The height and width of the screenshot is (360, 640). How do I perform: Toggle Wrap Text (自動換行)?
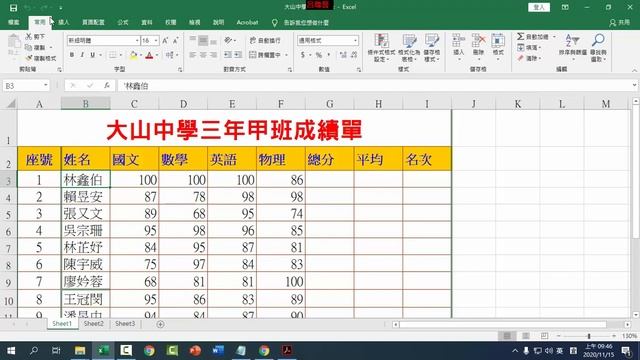[x=265, y=40]
